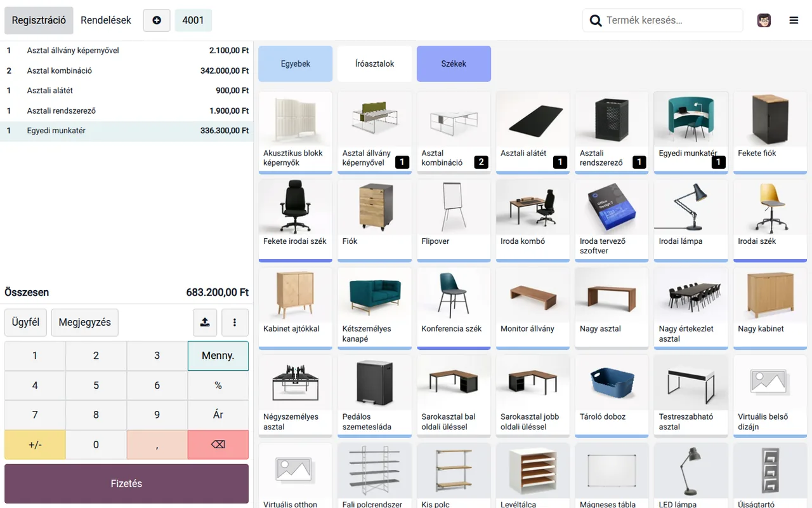Toggle the +/- sign key
This screenshot has width=812, height=508.
(x=35, y=444)
